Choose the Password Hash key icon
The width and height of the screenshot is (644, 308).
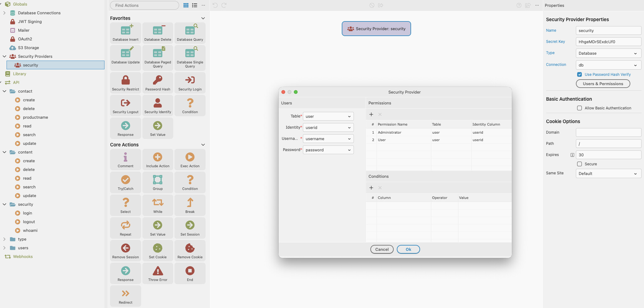pos(158,80)
